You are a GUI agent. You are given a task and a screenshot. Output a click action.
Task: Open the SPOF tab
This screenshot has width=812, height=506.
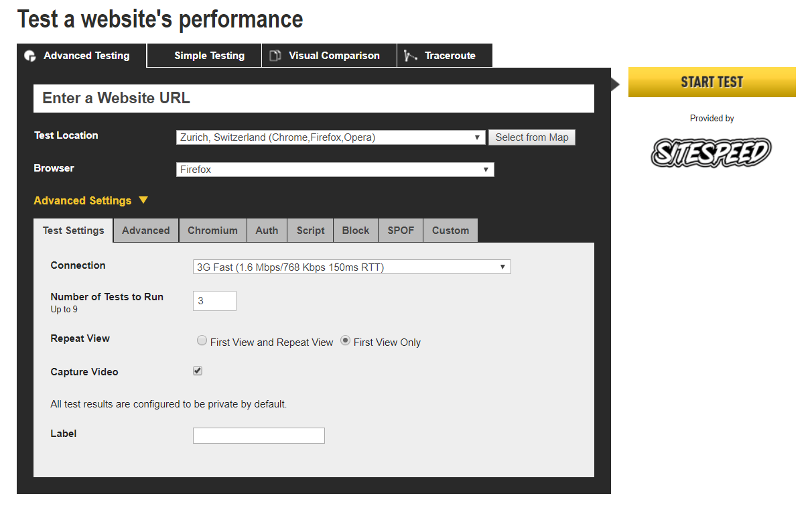401,231
